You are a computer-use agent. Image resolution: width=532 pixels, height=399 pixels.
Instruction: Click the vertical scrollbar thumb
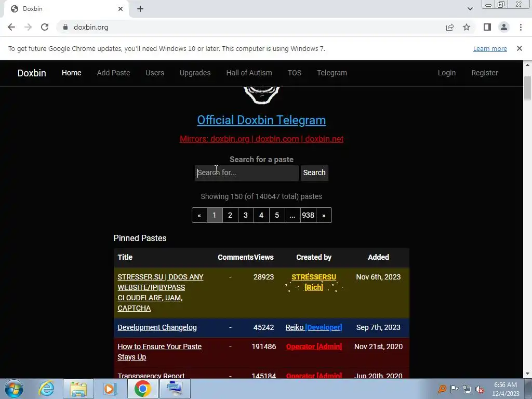pyautogui.click(x=527, y=88)
